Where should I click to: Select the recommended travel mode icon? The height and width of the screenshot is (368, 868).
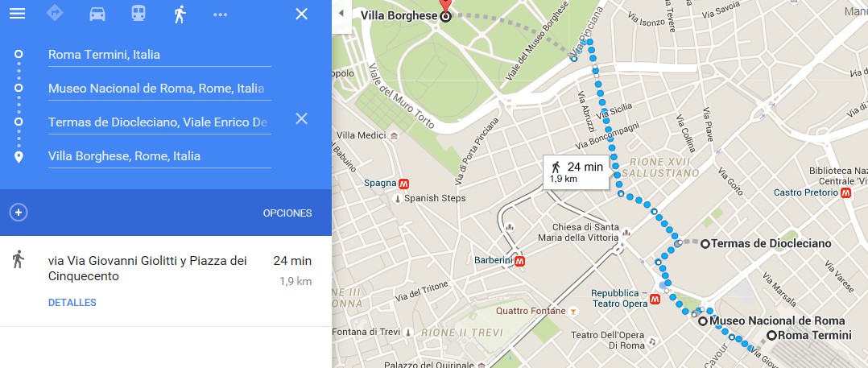(x=55, y=14)
